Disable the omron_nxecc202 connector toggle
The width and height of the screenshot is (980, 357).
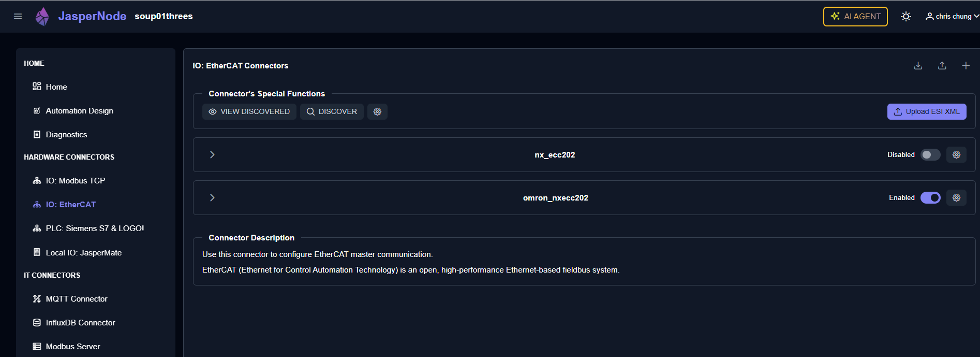pyautogui.click(x=930, y=198)
